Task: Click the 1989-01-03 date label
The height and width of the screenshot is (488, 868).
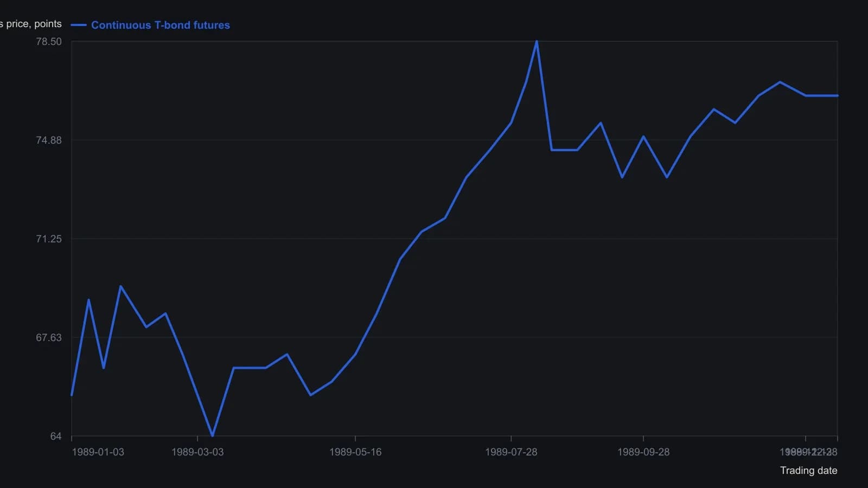Action: coord(98,452)
